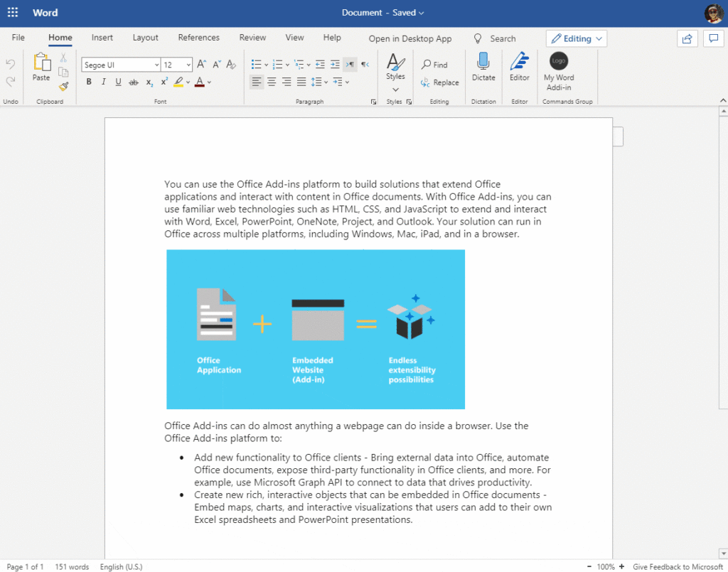Click the Clear Formatting icon
The height and width of the screenshot is (572, 728).
point(231,65)
